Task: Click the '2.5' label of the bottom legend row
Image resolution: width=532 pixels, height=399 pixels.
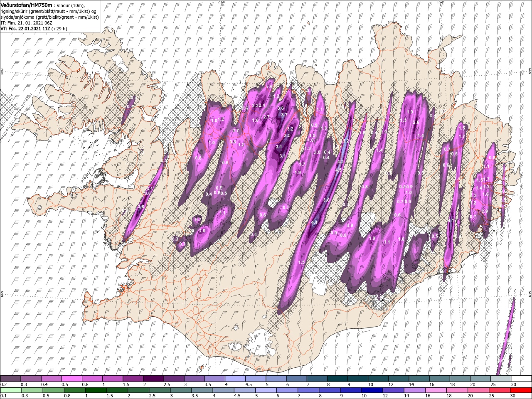Action: [x=151, y=396]
